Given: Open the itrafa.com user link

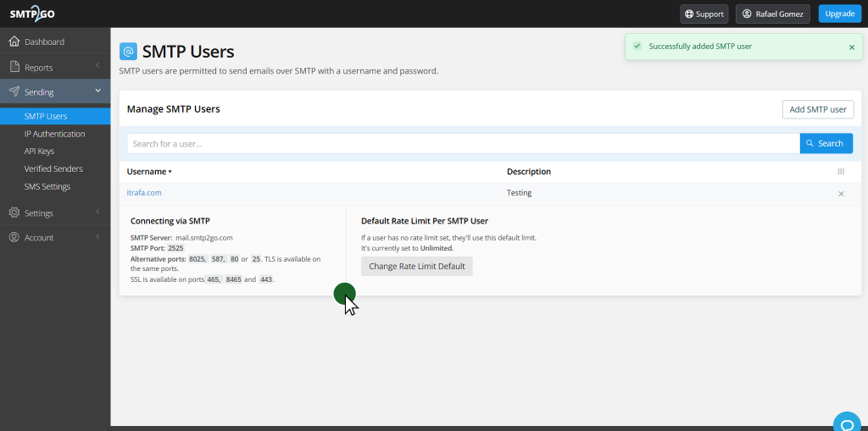Looking at the screenshot, I should [144, 192].
